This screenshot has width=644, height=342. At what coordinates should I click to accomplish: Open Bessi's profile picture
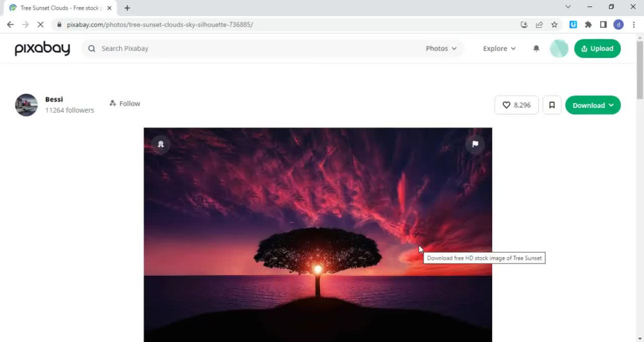click(26, 105)
